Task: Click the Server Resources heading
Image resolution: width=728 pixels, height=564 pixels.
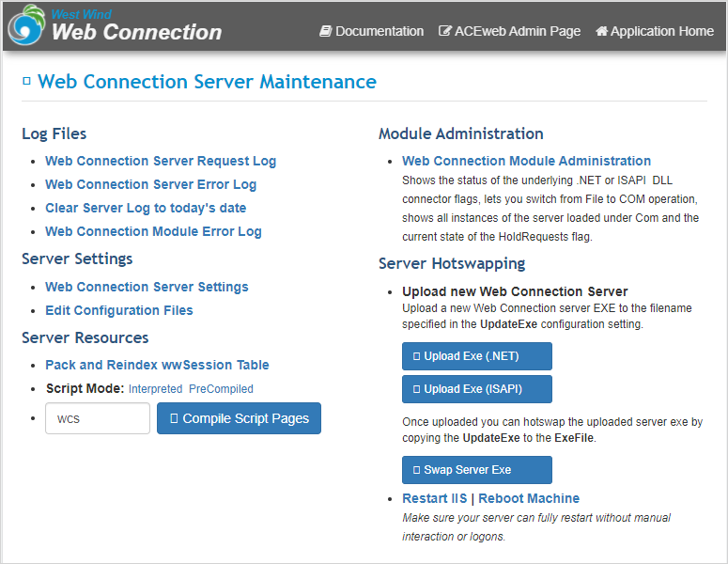Action: [x=85, y=337]
